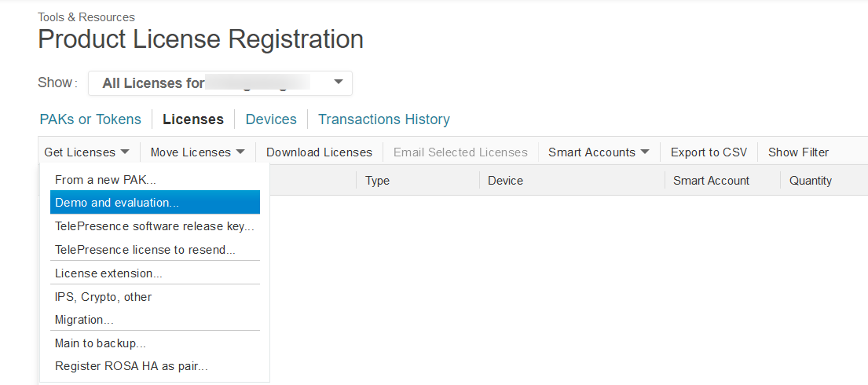Choose Register ROSA HA as pair...
Image resolution: width=868 pixels, height=385 pixels.
pos(155,366)
